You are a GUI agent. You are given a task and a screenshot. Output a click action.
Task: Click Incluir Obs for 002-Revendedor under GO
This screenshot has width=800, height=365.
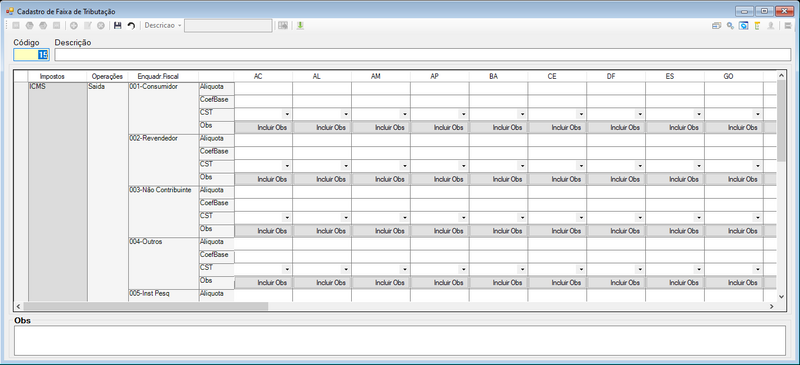(x=734, y=179)
